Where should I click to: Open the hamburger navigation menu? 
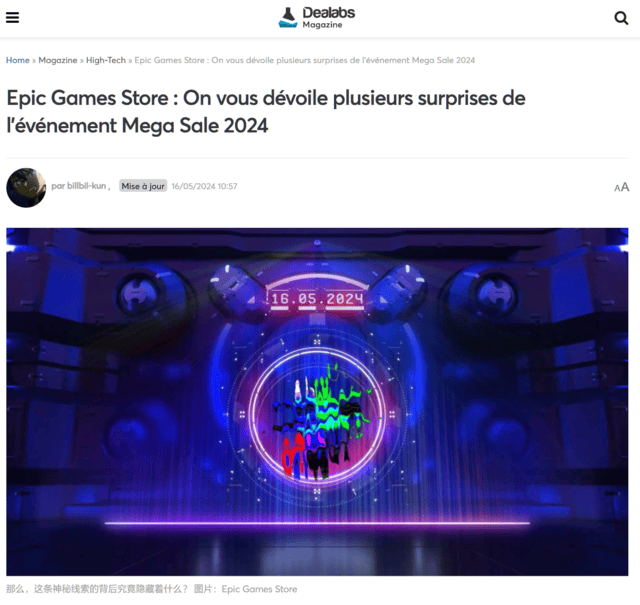pos(12,18)
